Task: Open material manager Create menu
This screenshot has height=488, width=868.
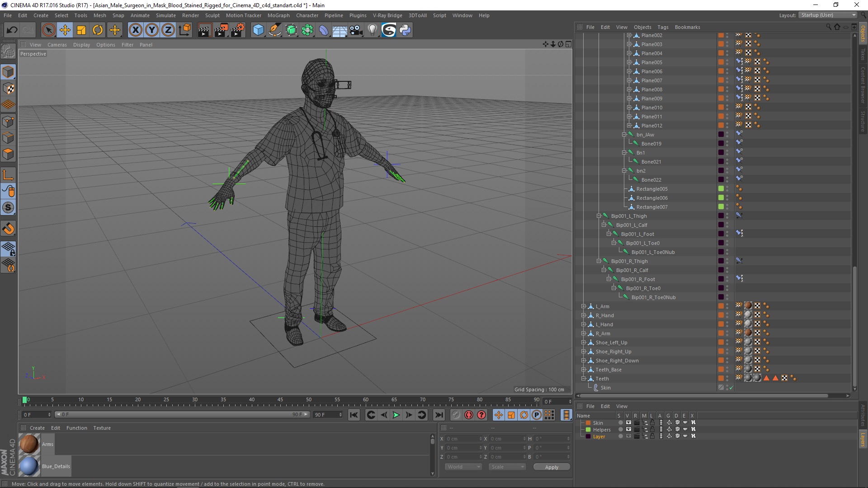Action: tap(37, 428)
